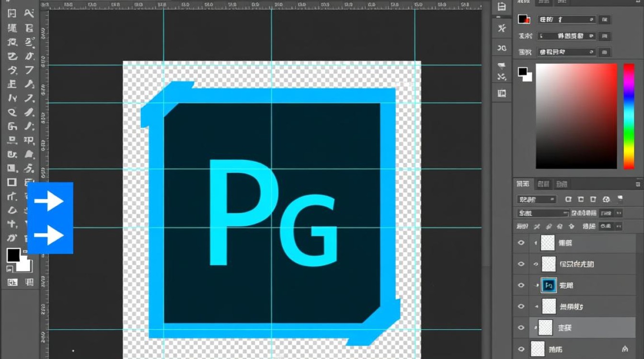The image size is (644, 359).
Task: Open the blend mode dropdown in layers panel
Action: pos(542,213)
